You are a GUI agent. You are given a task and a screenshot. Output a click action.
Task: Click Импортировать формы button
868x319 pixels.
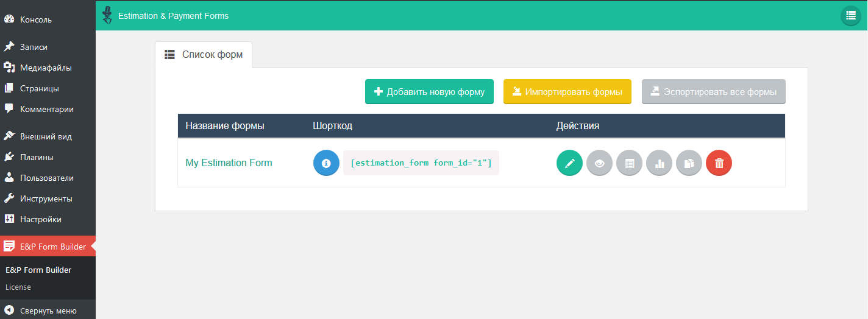[567, 92]
